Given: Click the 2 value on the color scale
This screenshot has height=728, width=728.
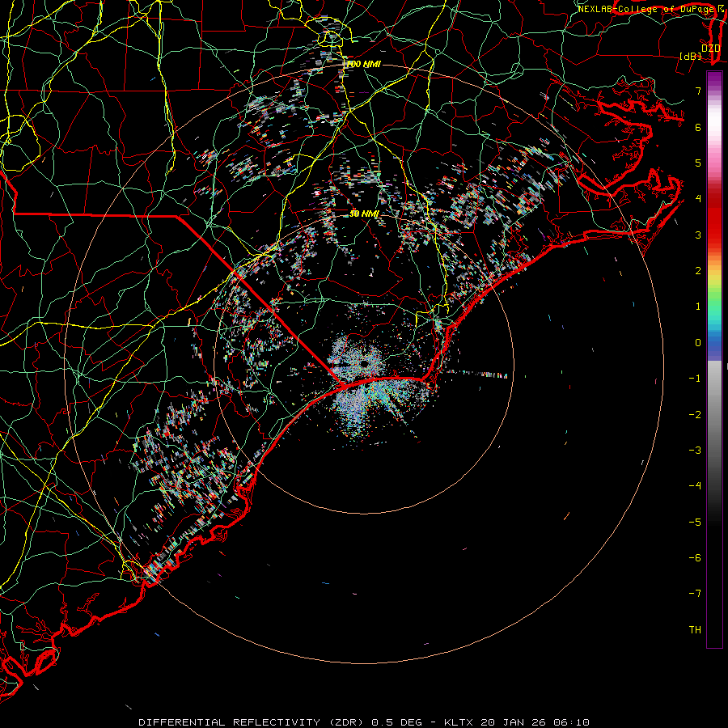Looking at the screenshot, I should [x=698, y=271].
